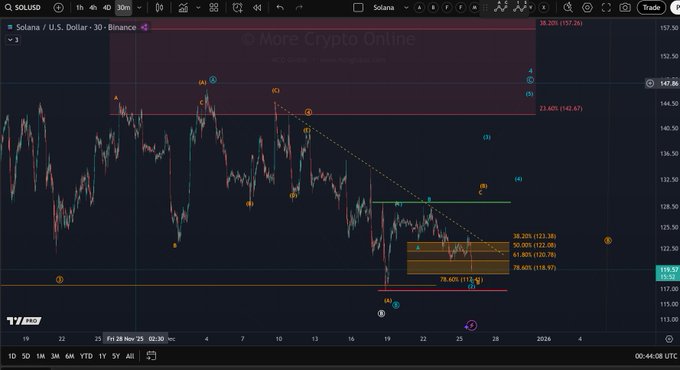Open SOLUSD symbol search

click(x=23, y=8)
